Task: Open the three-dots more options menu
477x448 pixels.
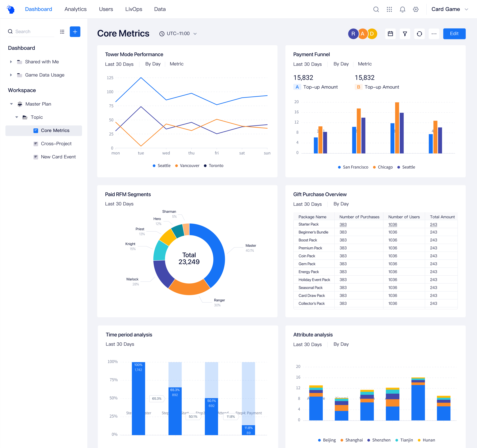Action: (x=434, y=34)
